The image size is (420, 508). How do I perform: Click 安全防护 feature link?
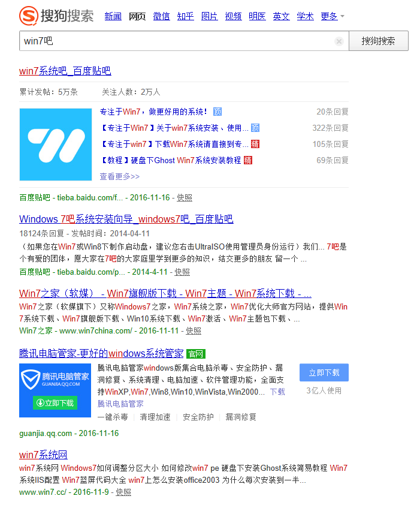point(198,417)
